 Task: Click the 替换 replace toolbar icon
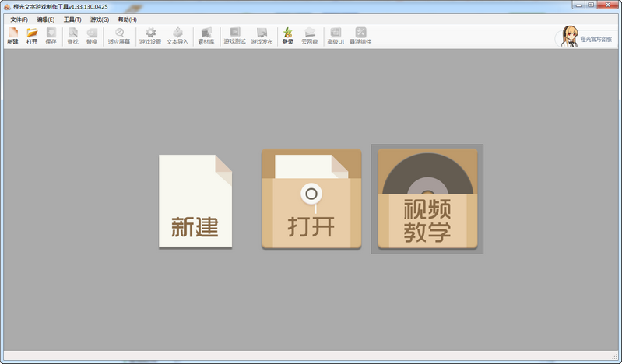click(x=92, y=36)
